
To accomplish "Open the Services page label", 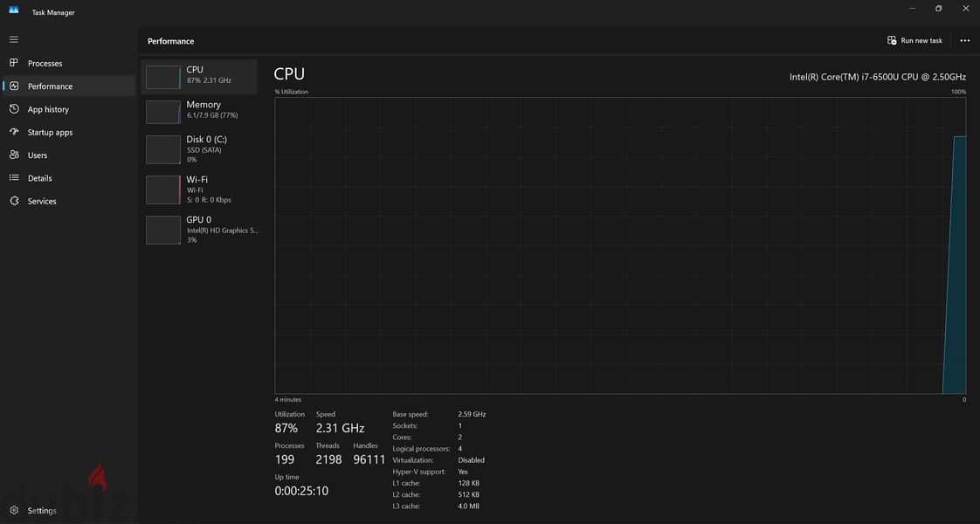I will (42, 201).
